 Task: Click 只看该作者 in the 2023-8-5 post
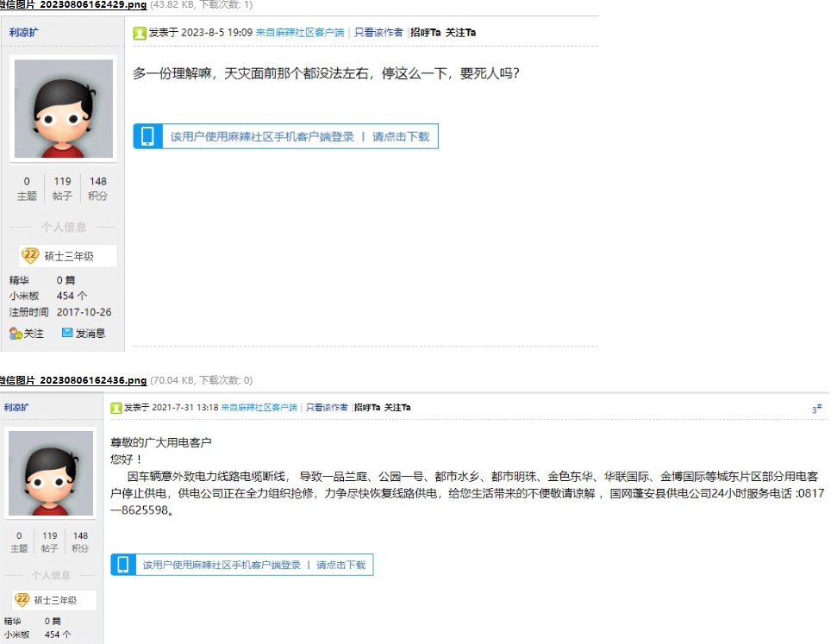(x=378, y=33)
